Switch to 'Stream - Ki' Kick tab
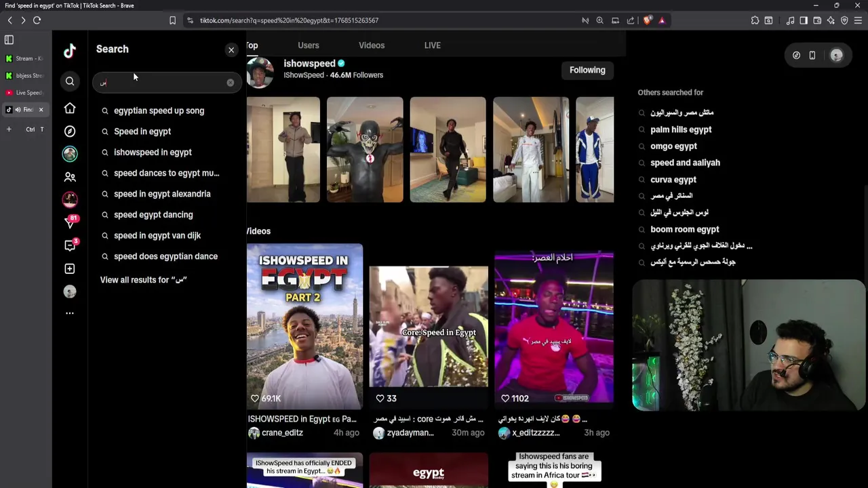This screenshot has height=488, width=868. coord(24,58)
